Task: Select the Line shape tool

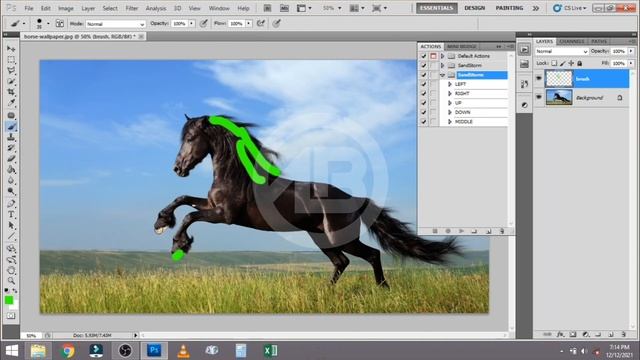Action: 11,236
